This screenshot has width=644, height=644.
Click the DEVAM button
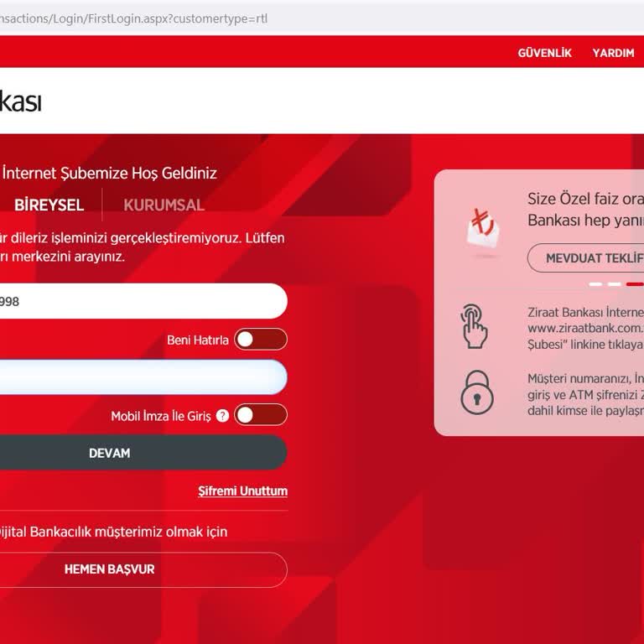(143, 453)
